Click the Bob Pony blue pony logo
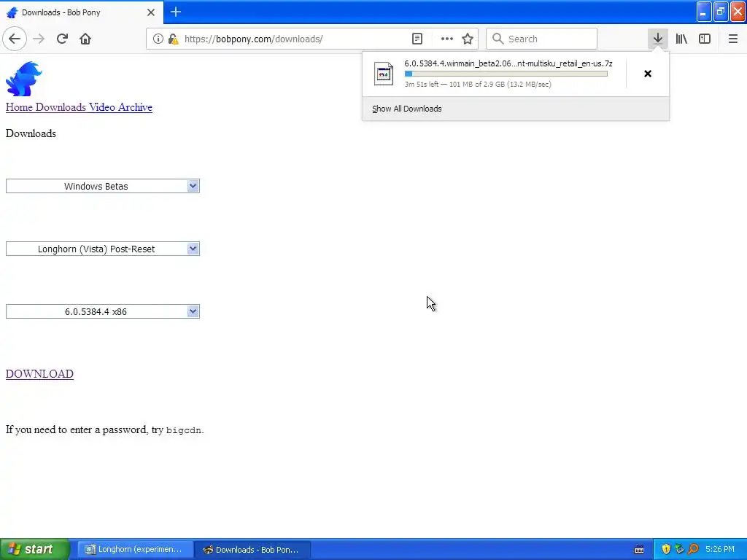Viewport: 747px width, 560px height. [x=24, y=79]
